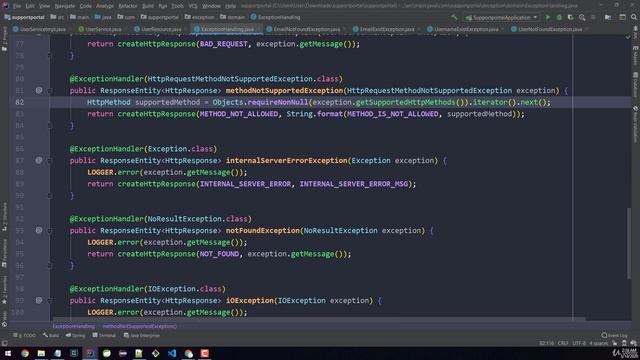This screenshot has height=360, width=640.
Task: Open the Windows Start menu
Action: [8, 353]
